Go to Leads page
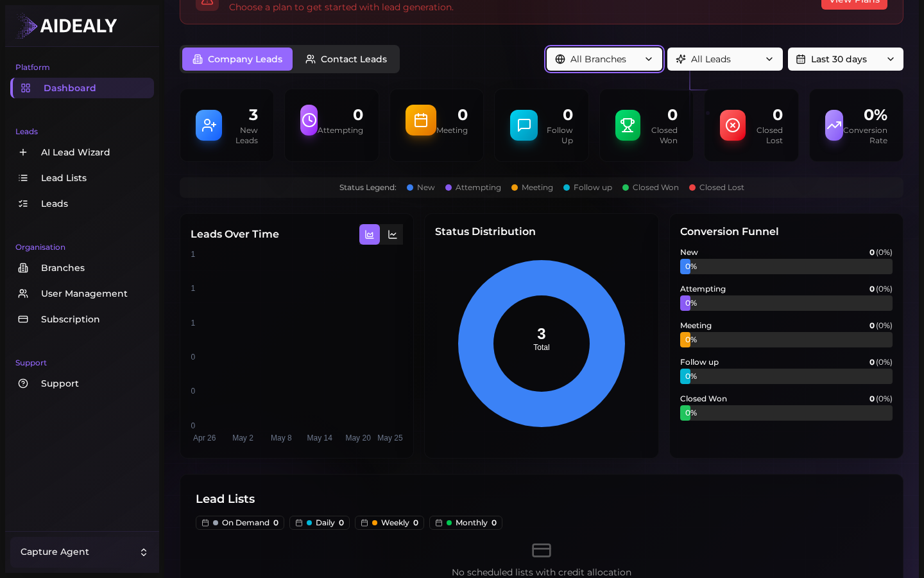This screenshot has height=578, width=924. [x=82, y=204]
